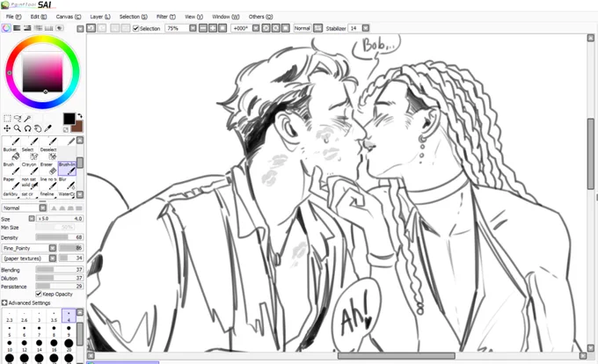Open the Window menu

225,17
